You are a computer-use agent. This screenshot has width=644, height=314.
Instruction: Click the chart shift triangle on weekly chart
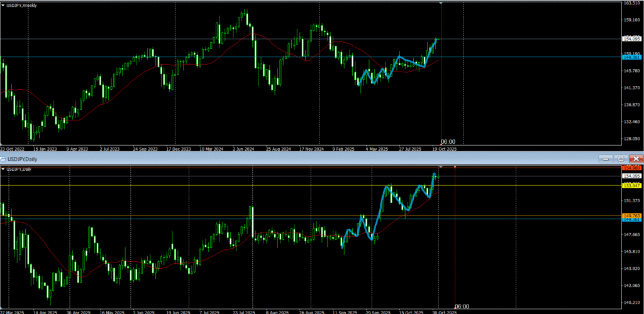(440, 4)
